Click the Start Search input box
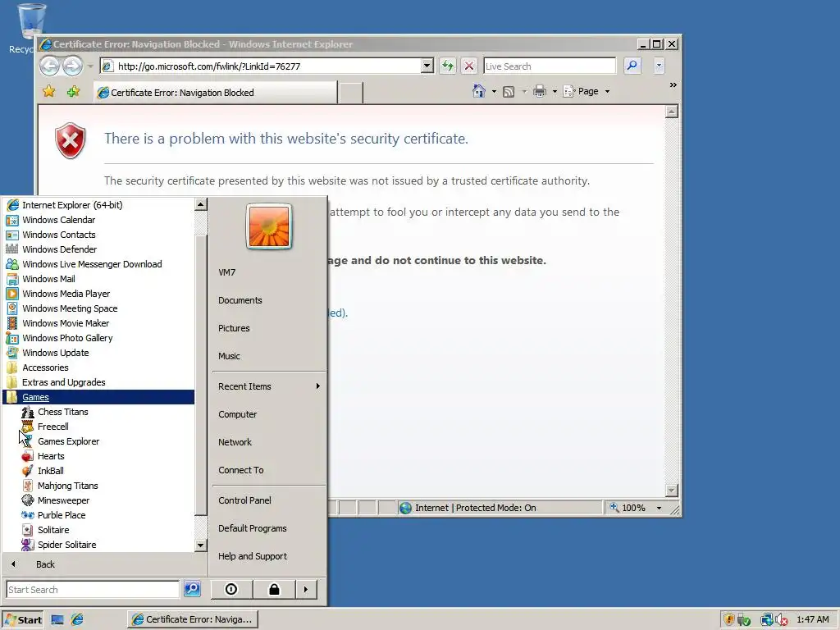Viewport: 840px width, 630px height. pos(93,589)
